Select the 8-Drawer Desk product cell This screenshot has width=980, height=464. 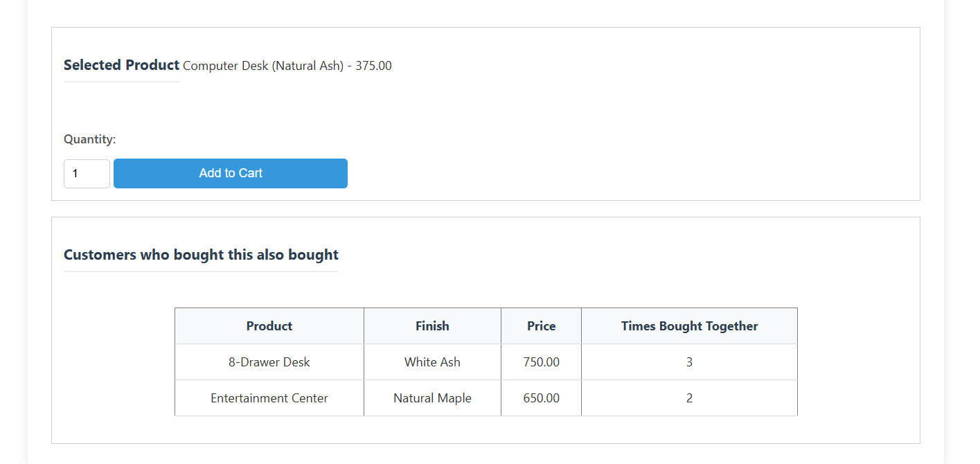(269, 362)
